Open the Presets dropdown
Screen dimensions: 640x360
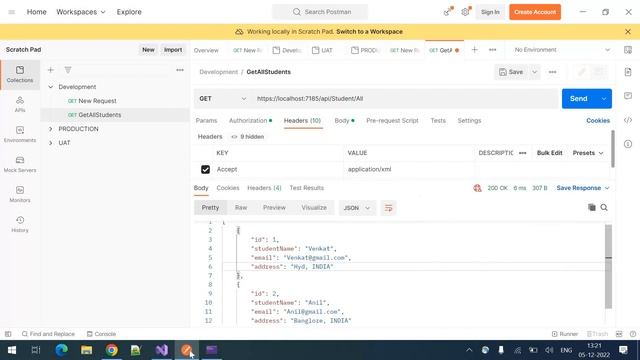pyautogui.click(x=588, y=153)
